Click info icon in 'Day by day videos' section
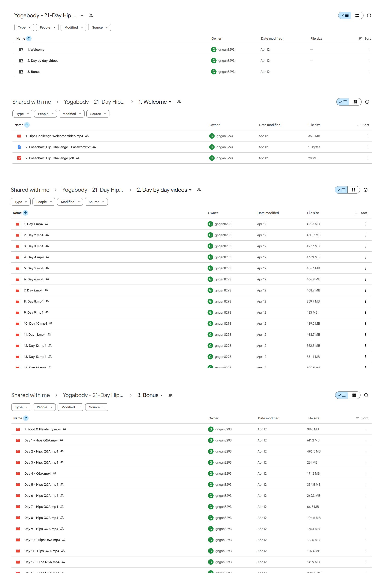This screenshot has width=387, height=588. coord(365,190)
